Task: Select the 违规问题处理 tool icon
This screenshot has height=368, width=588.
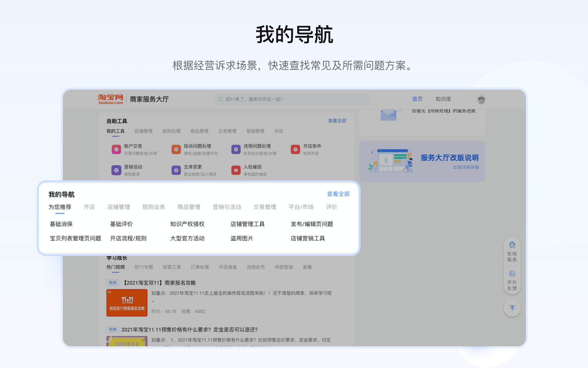Action: point(236,150)
